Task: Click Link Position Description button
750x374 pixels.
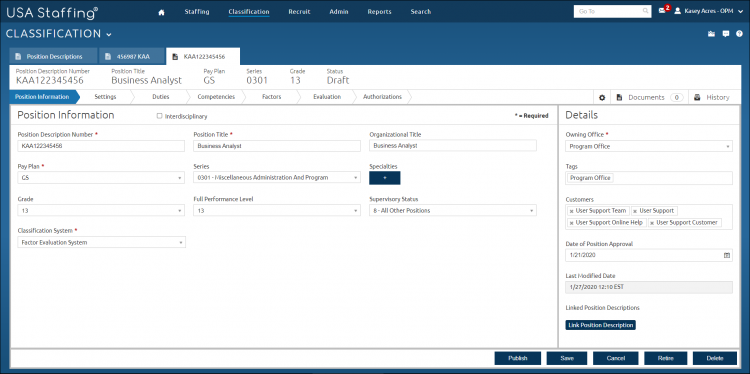Action: (x=600, y=325)
